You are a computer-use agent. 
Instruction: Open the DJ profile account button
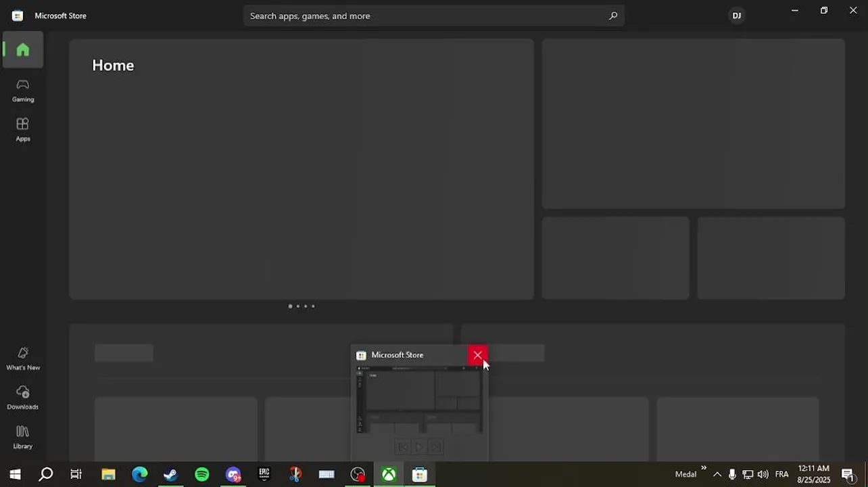[x=737, y=16]
